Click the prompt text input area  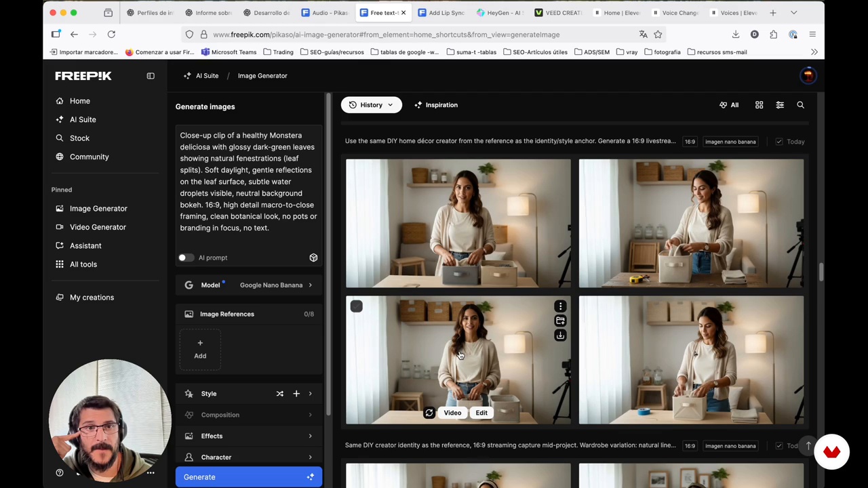(x=248, y=182)
